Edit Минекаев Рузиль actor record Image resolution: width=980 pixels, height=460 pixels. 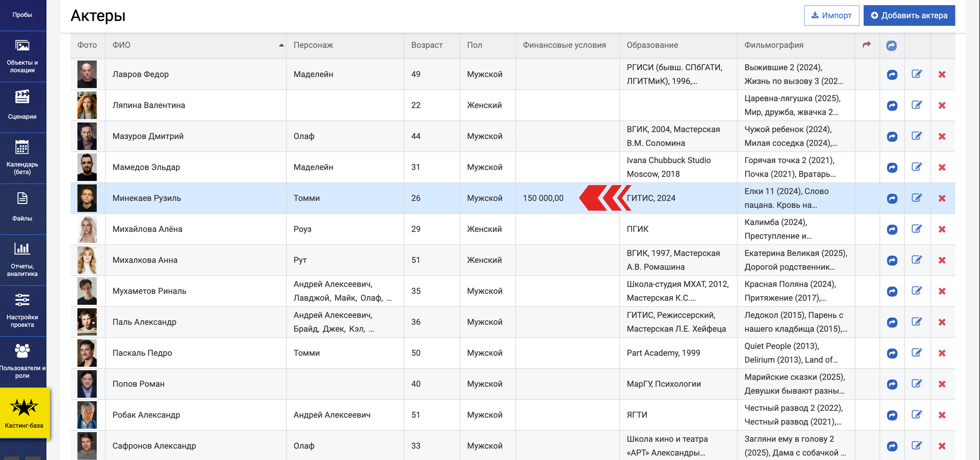(917, 198)
